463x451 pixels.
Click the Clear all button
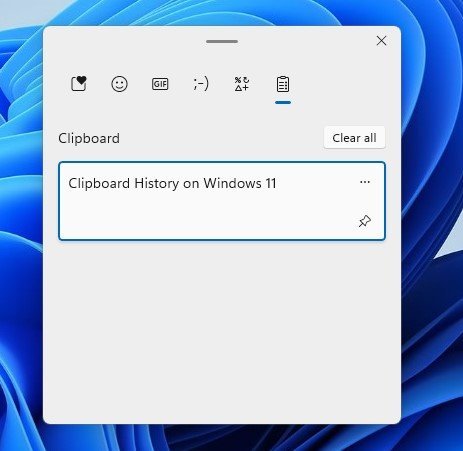pos(354,138)
